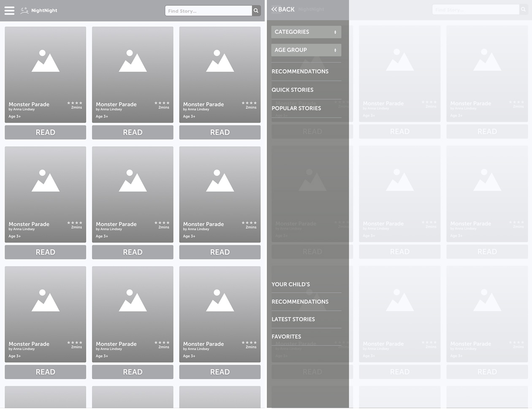Open QUICK STORIES menu item

coord(293,90)
